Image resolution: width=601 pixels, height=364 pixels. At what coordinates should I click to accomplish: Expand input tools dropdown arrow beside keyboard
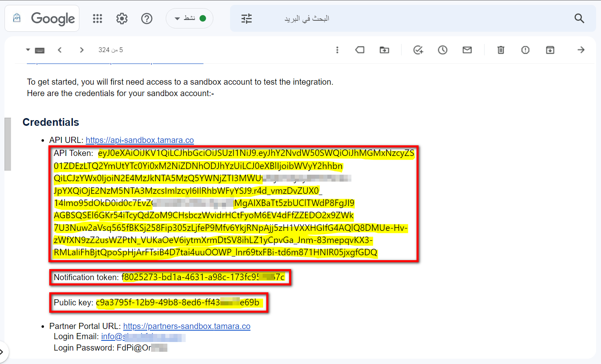[28, 50]
